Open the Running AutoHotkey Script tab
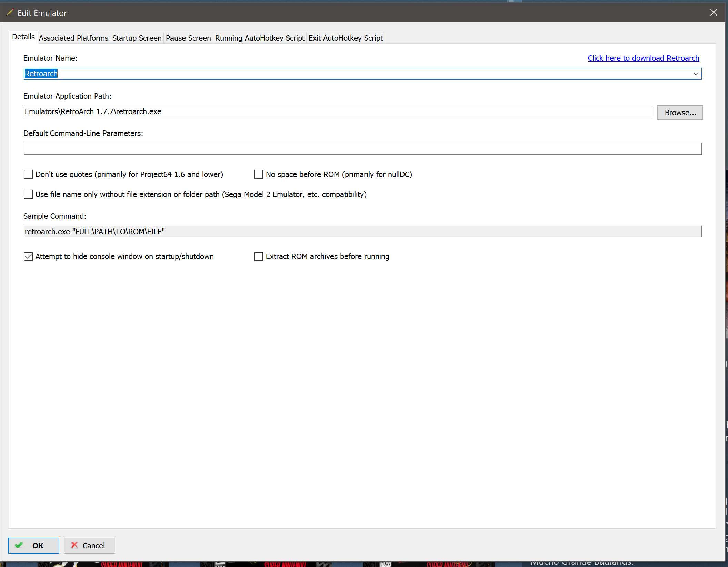 [x=260, y=38]
